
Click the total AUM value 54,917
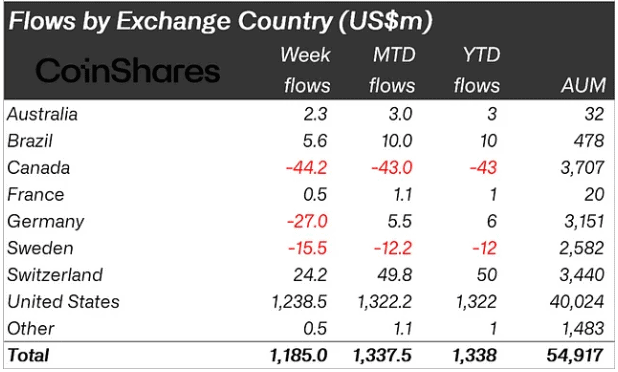[x=575, y=355]
